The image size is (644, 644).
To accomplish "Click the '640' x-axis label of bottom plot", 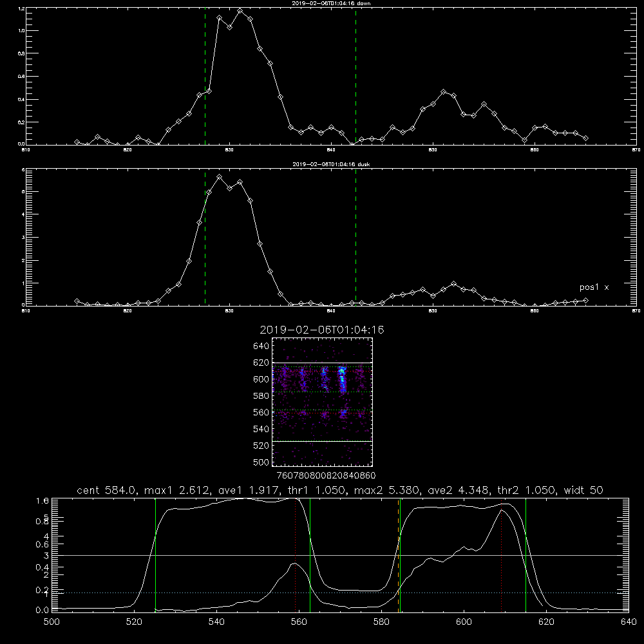I will click(629, 622).
